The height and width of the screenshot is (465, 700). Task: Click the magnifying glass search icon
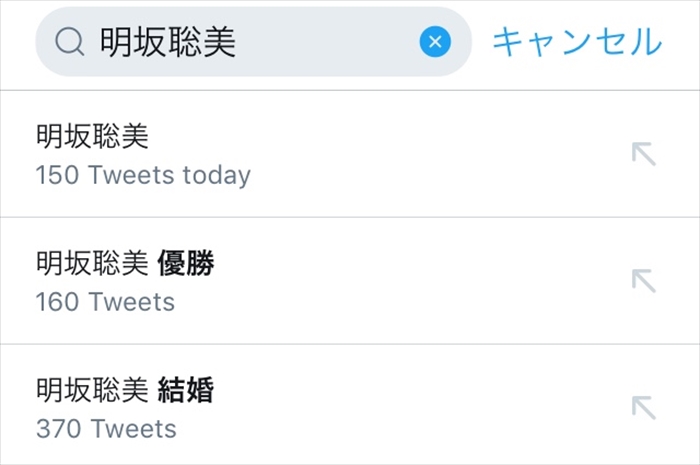click(69, 42)
